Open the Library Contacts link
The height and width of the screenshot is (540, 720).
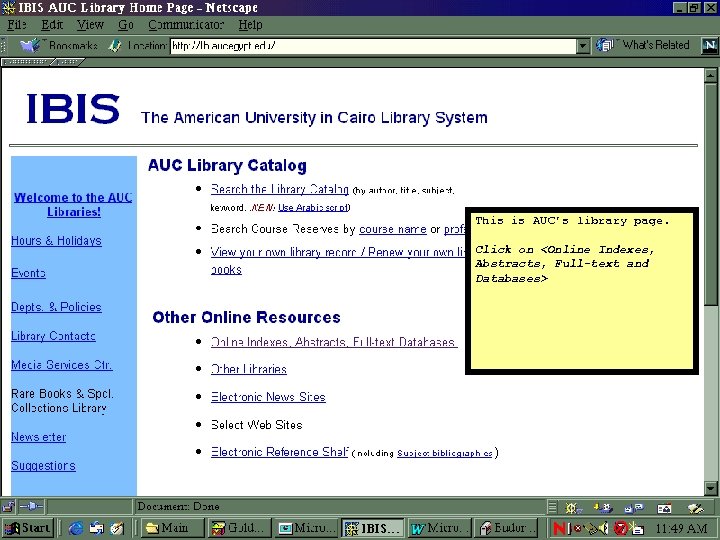coord(53,336)
